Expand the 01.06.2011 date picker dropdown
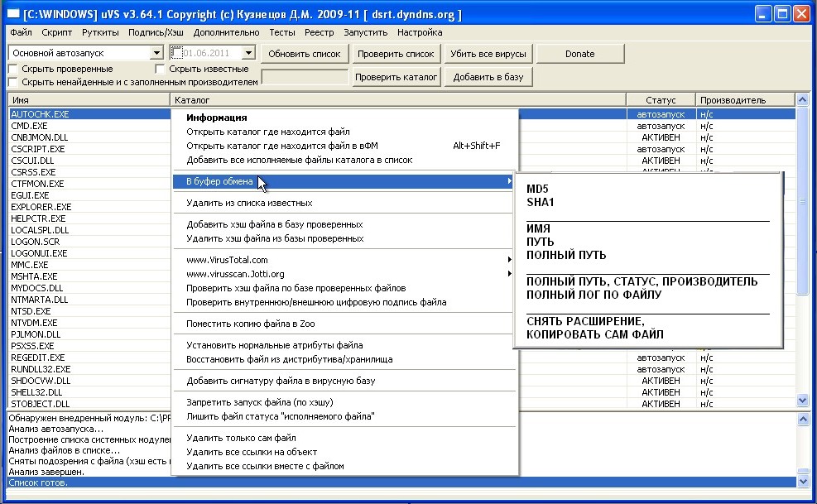Viewport: 817px width, 504px height. tap(248, 53)
